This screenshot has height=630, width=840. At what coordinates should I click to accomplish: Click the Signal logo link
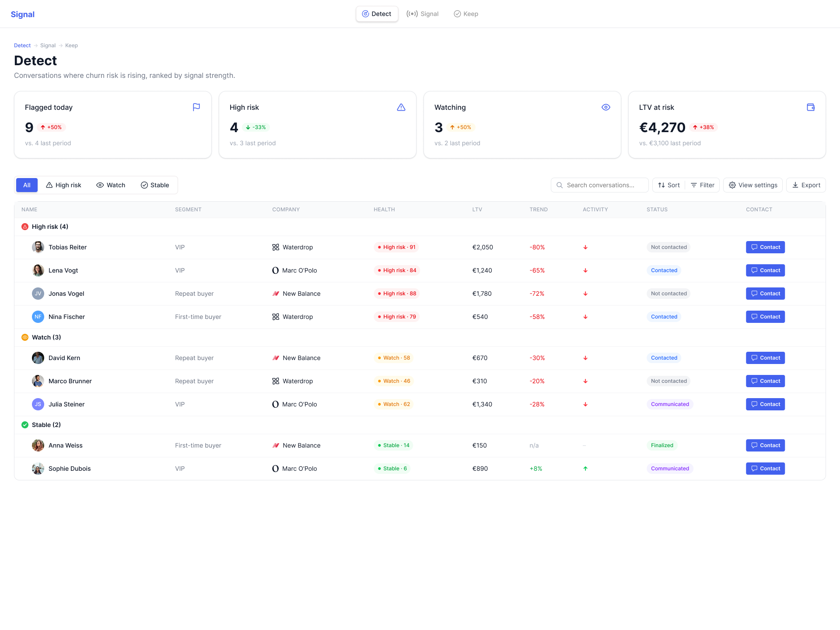23,14
